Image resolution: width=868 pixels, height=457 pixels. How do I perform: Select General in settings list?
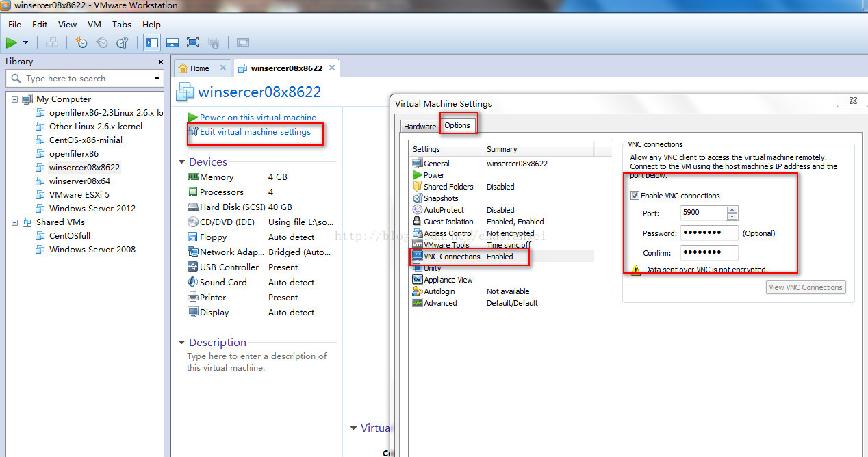point(437,164)
